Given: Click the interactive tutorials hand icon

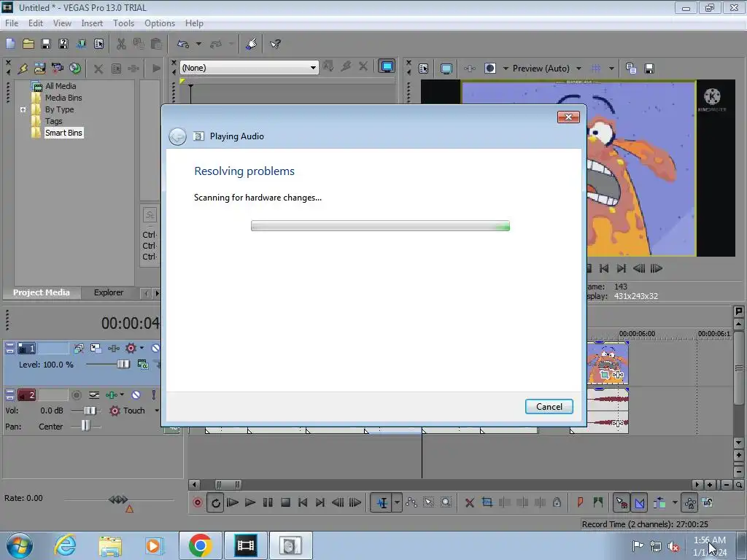Looking at the screenshot, I should coord(252,44).
